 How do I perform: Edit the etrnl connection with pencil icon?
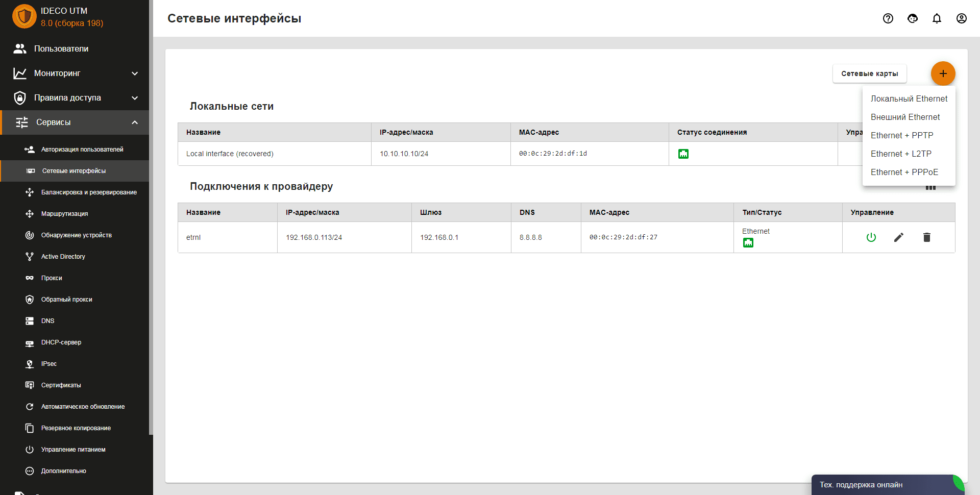coord(899,237)
